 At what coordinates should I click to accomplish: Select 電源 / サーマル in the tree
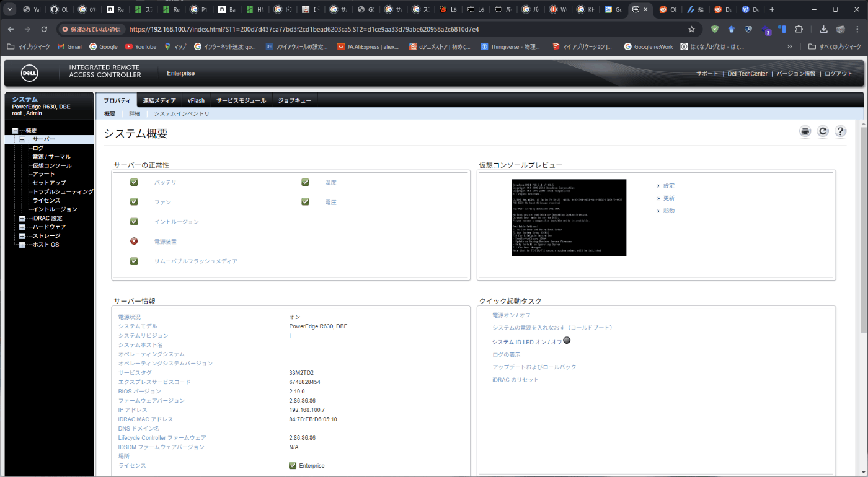point(51,157)
